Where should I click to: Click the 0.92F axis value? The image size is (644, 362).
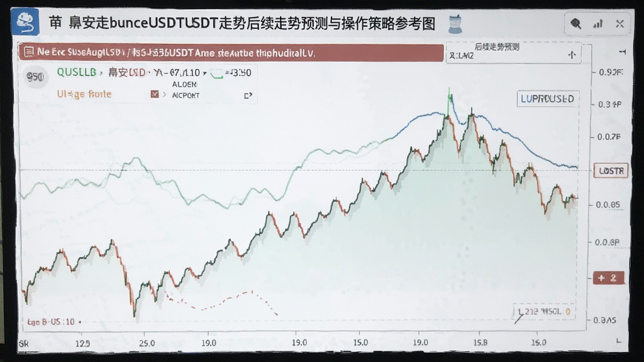tap(611, 72)
